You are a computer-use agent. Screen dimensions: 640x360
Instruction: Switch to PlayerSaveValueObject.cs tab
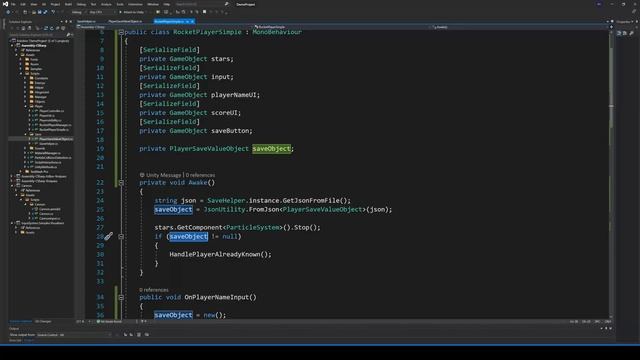(125, 21)
